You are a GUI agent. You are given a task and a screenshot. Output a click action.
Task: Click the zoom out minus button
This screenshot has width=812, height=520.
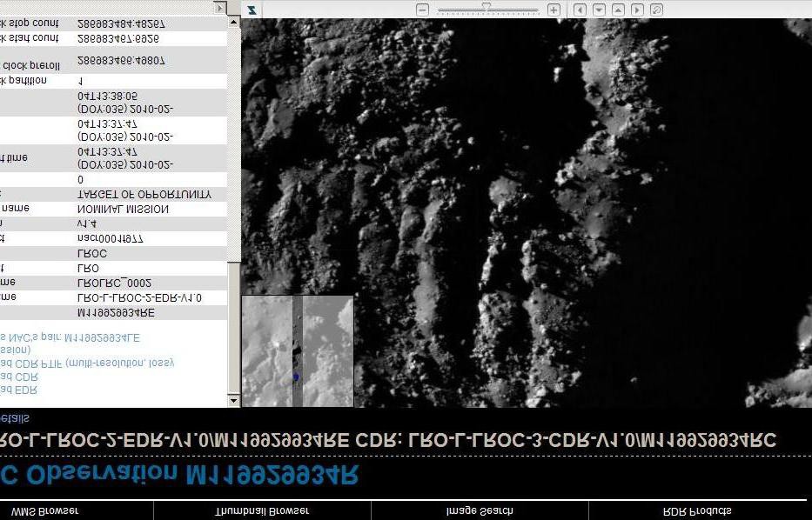tap(423, 10)
